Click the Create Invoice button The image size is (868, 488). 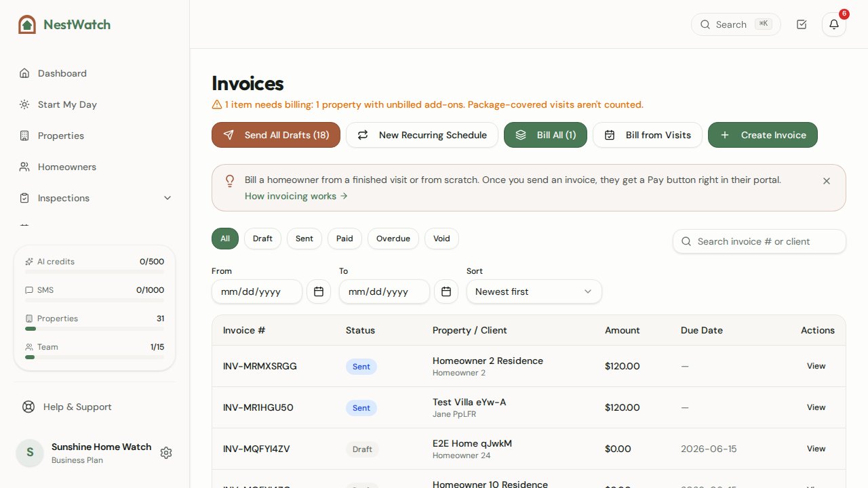(763, 135)
